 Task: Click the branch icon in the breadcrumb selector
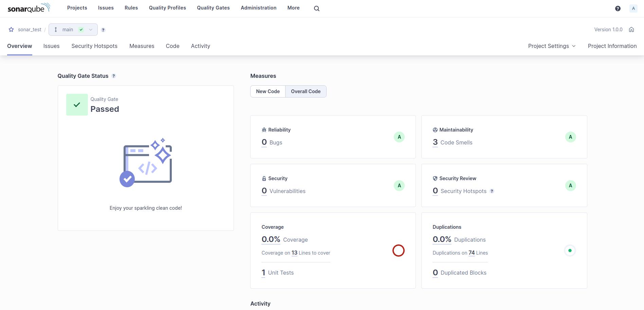click(56, 30)
